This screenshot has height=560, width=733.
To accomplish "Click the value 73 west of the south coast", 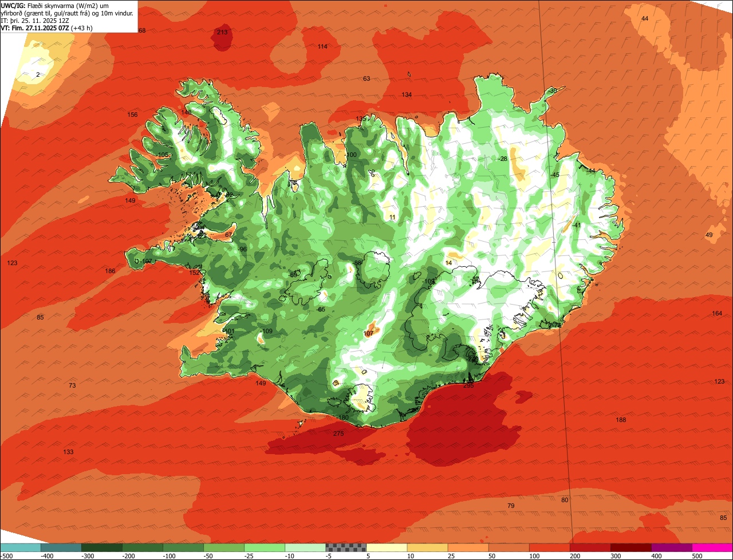I will tap(72, 385).
